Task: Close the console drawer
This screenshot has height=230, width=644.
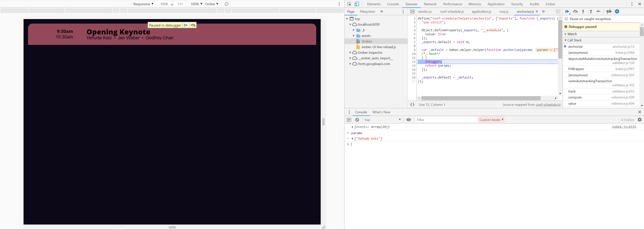Action: [x=639, y=112]
